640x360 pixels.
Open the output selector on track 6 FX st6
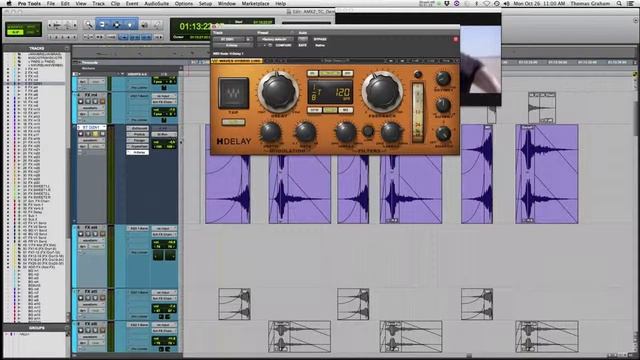point(164,234)
